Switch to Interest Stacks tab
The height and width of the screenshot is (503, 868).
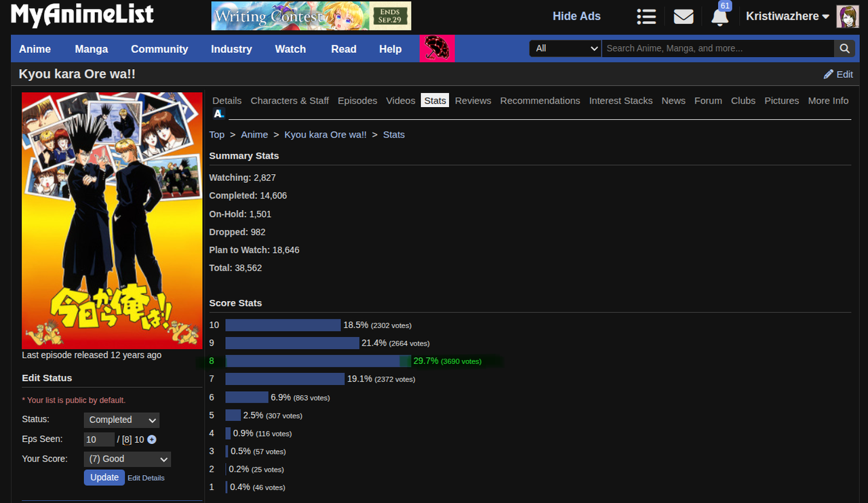[x=620, y=100]
